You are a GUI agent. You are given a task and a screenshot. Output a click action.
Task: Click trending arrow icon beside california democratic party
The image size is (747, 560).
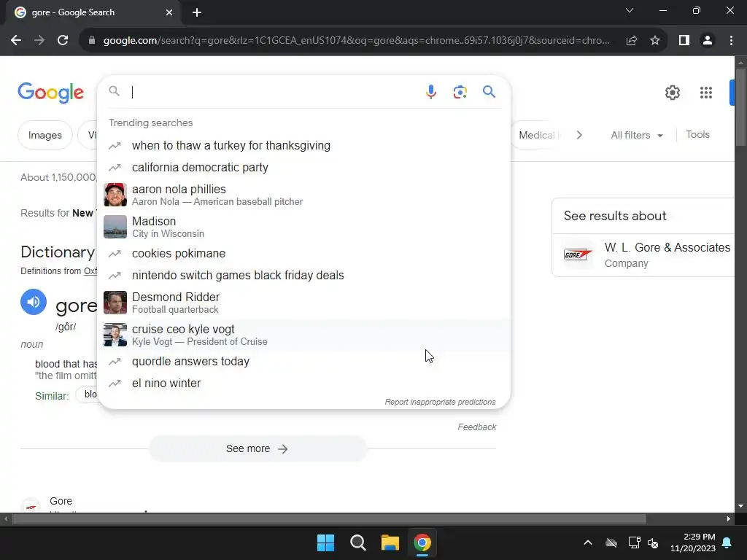point(115,168)
